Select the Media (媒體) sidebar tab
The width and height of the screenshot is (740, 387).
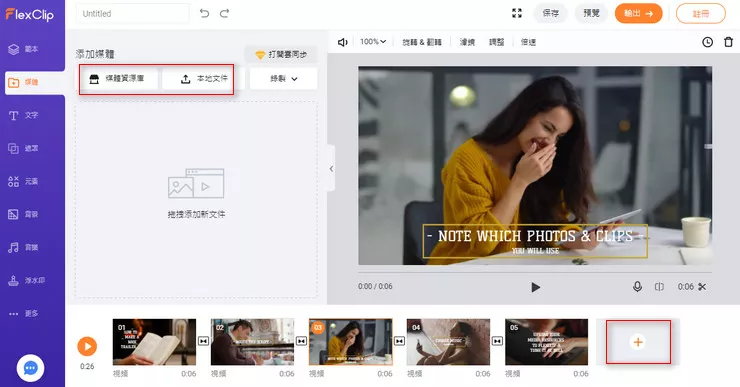(x=34, y=83)
